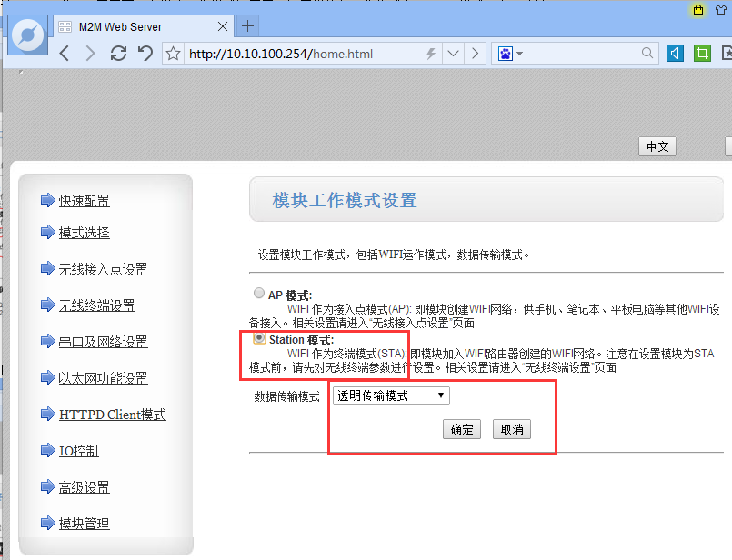The height and width of the screenshot is (560, 732).
Task: Click the search magnifier icon
Action: pos(647,54)
